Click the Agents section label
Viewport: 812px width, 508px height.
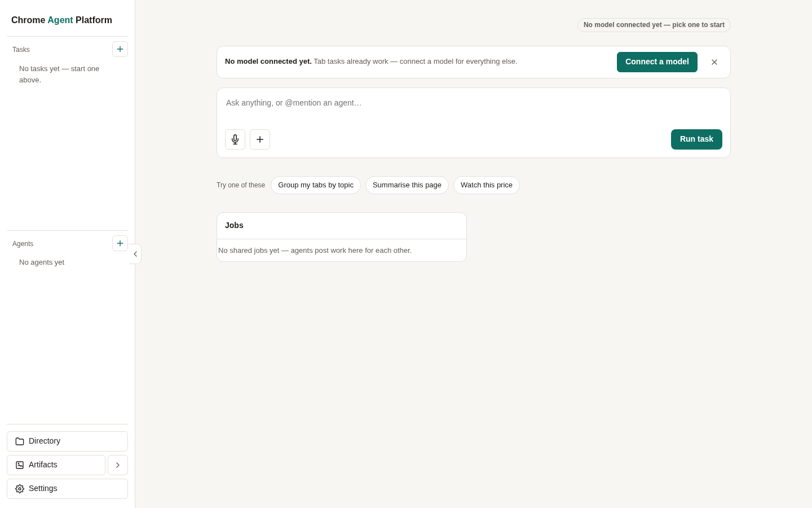pyautogui.click(x=23, y=244)
